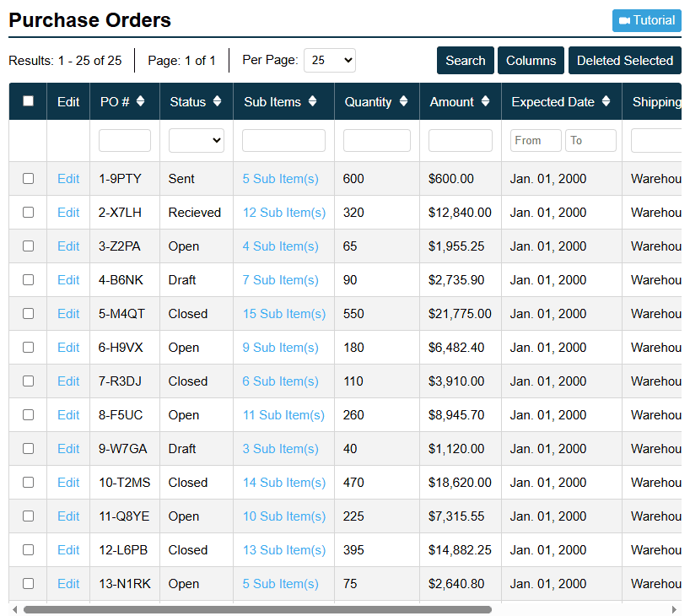This screenshot has width=690, height=616.
Task: Click the Expected Date To field
Action: click(x=590, y=140)
